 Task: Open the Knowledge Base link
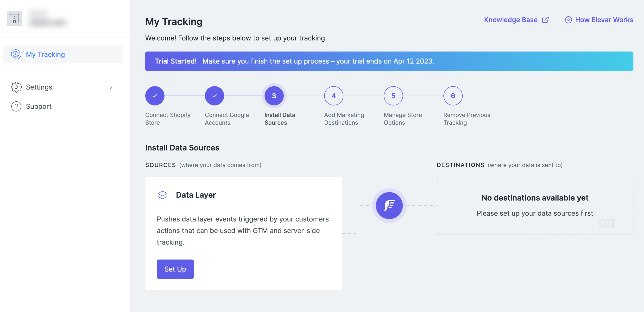tap(511, 19)
